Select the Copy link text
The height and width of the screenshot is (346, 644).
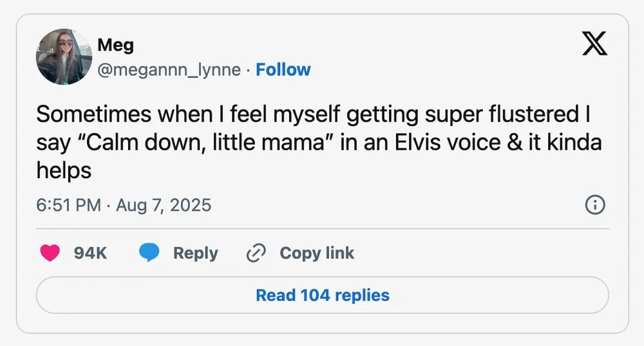click(317, 253)
